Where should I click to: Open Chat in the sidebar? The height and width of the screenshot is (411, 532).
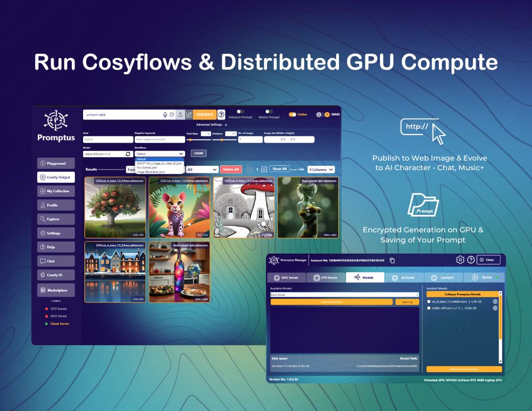coord(56,261)
